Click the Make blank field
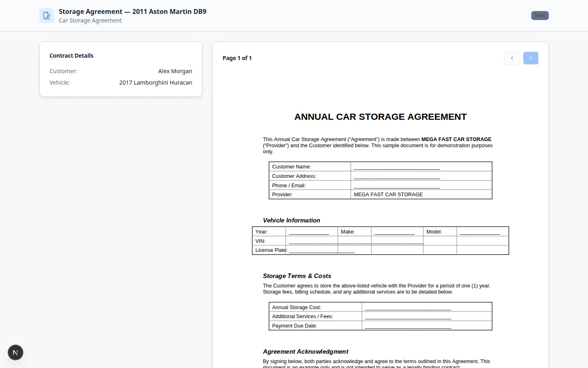The image size is (588, 368). point(394,232)
